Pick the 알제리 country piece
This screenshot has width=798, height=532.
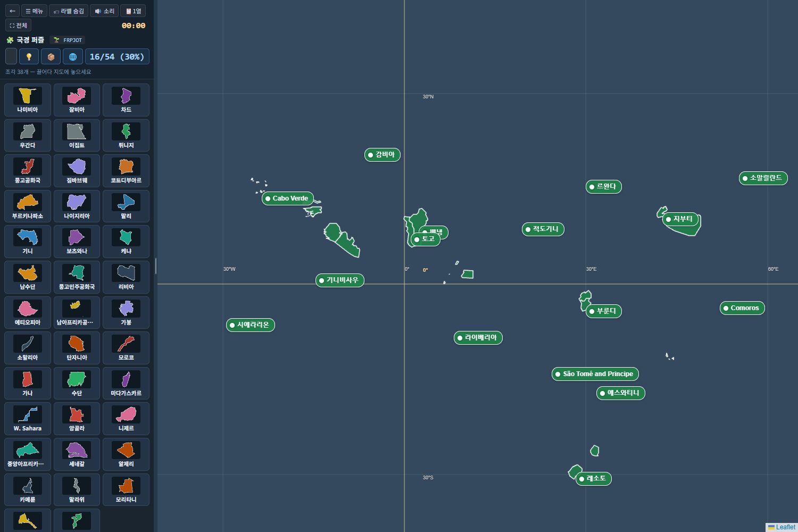[126, 454]
